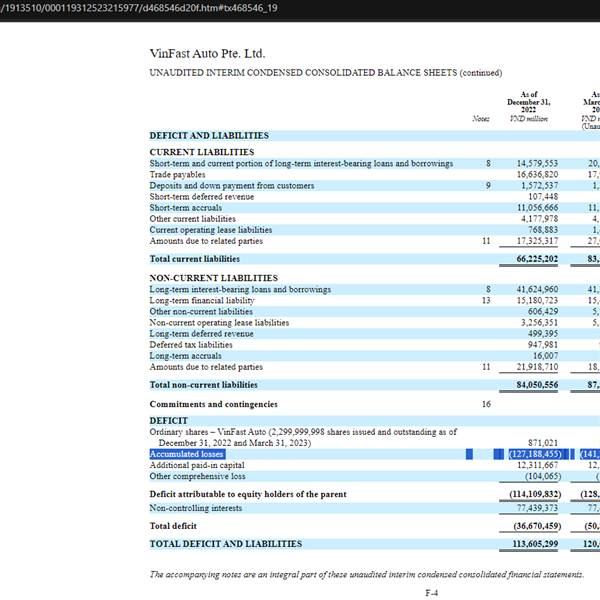Click the Long-term deferred revenue label

(201, 334)
